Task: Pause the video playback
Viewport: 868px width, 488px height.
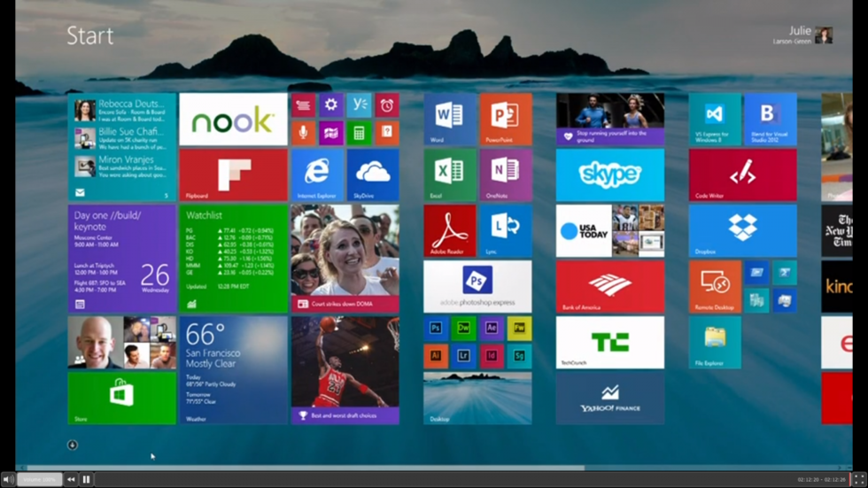Action: pyautogui.click(x=87, y=479)
